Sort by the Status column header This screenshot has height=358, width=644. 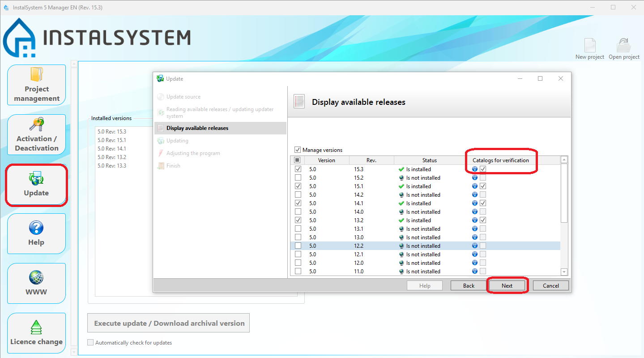pos(429,160)
